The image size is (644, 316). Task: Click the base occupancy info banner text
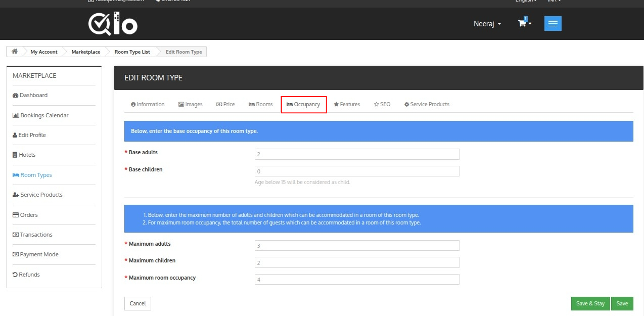(x=194, y=131)
